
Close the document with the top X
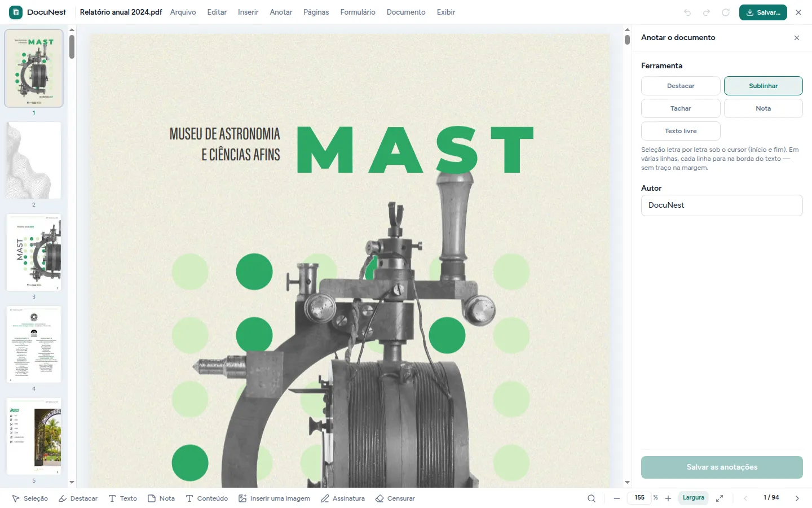click(798, 12)
